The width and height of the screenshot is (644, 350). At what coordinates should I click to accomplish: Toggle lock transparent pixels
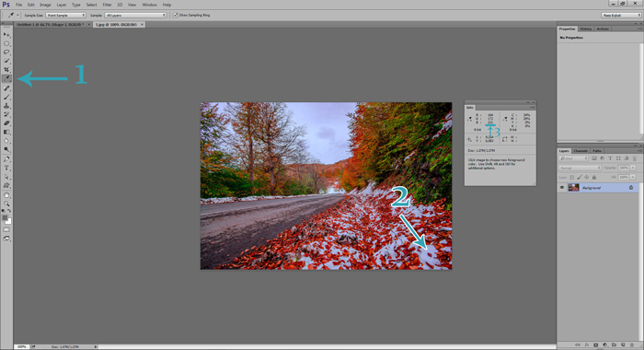571,177
